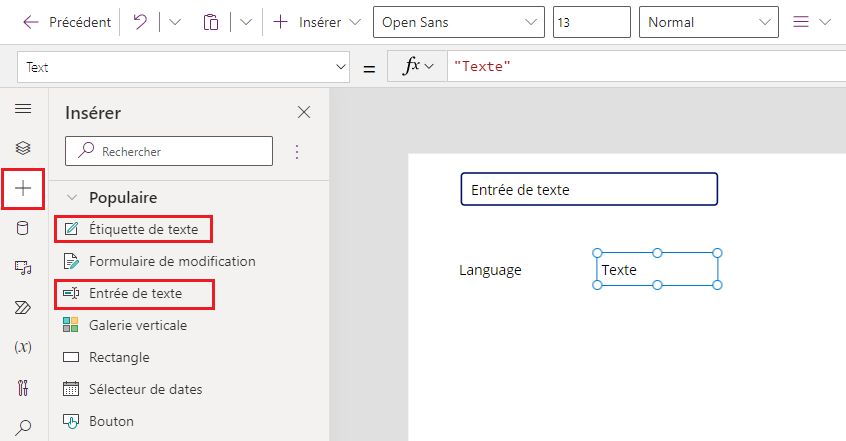Viewport: 846px width, 441px height.
Task: Click the Insert plus icon in sidebar
Action: coord(23,189)
